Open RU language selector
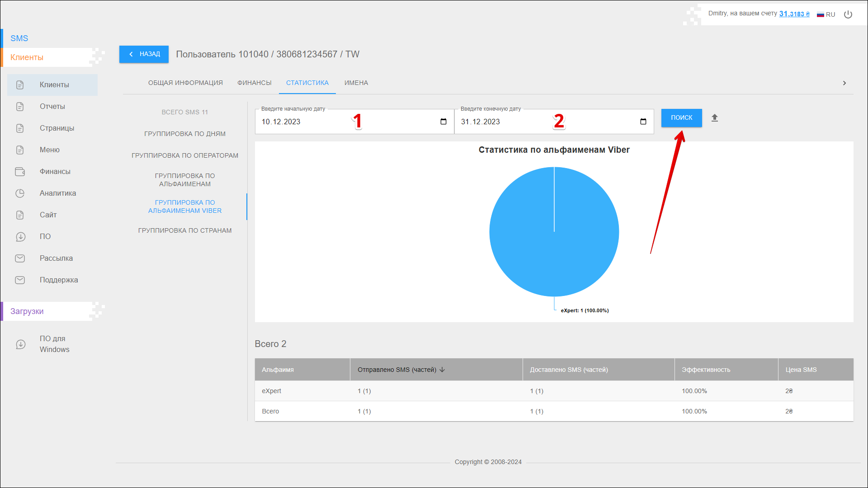Viewport: 868px width, 488px height. (826, 14)
